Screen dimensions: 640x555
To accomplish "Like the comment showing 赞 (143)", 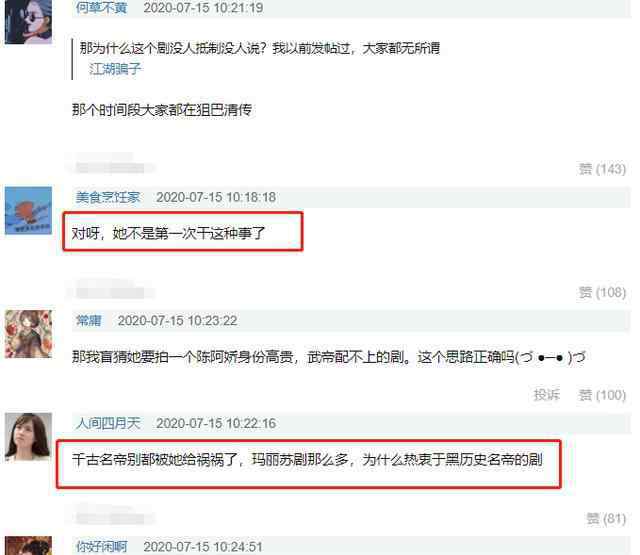I will coord(602,169).
